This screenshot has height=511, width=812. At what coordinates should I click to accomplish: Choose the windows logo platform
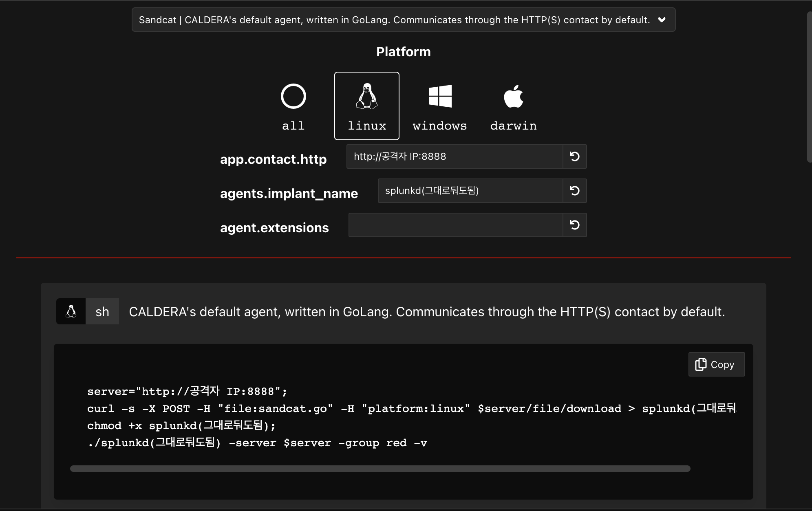click(440, 96)
